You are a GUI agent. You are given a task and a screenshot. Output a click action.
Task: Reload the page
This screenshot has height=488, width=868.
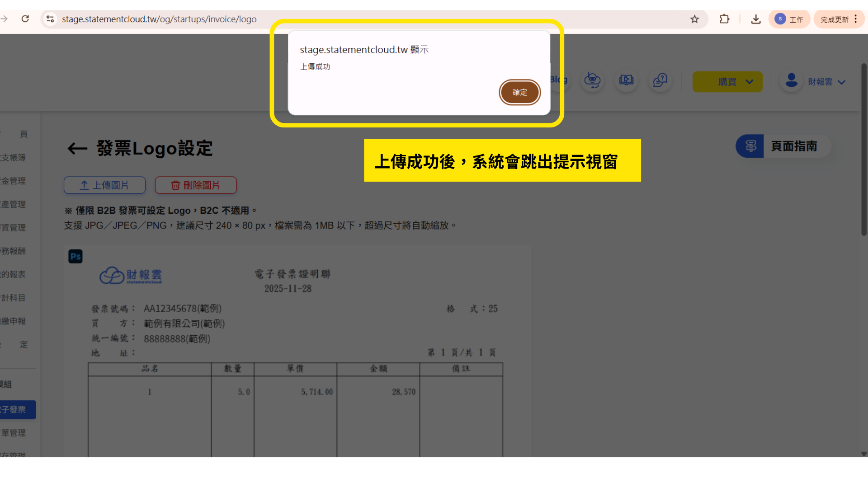25,19
